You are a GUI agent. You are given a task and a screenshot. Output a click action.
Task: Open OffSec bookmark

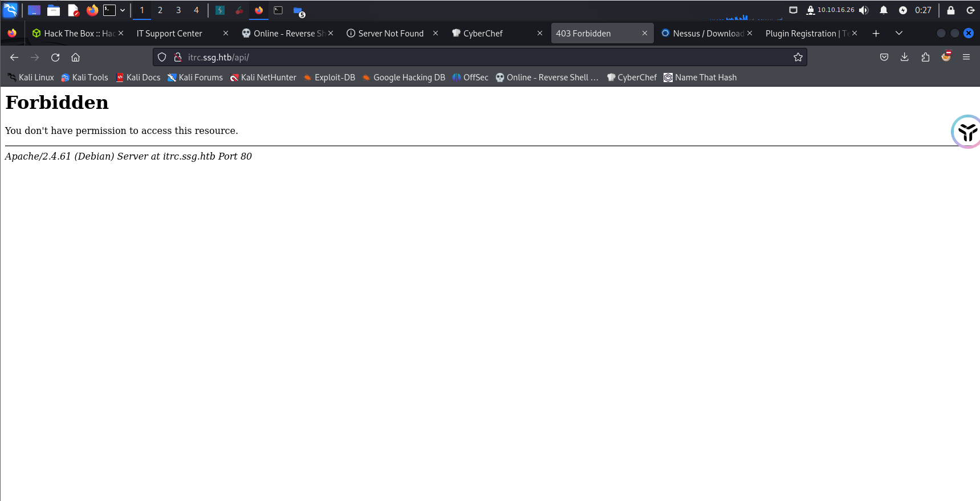(x=470, y=78)
